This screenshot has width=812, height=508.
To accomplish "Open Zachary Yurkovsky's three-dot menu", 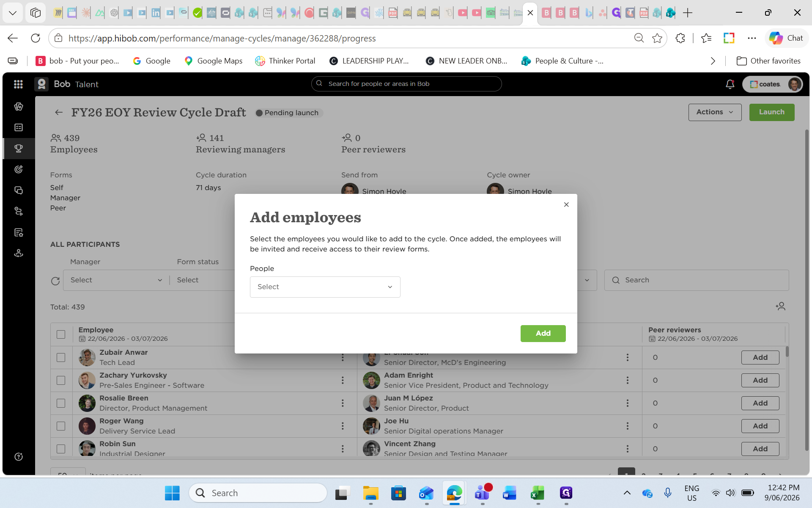I will (x=343, y=380).
